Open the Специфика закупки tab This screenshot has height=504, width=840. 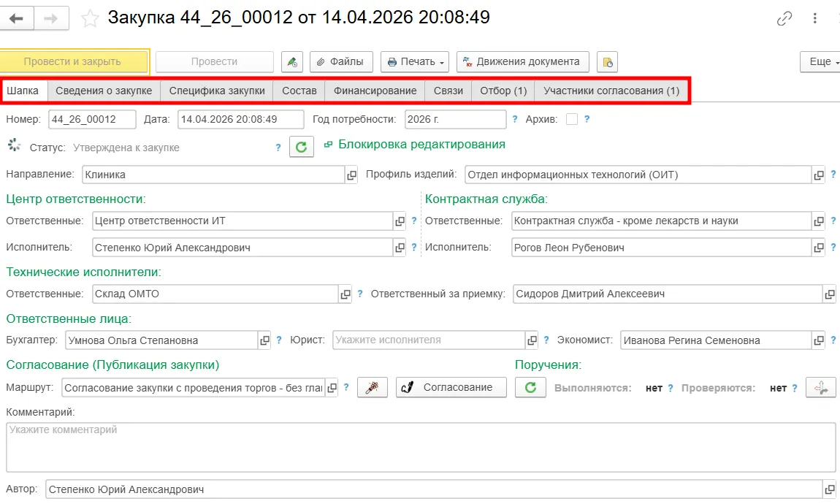pos(217,91)
